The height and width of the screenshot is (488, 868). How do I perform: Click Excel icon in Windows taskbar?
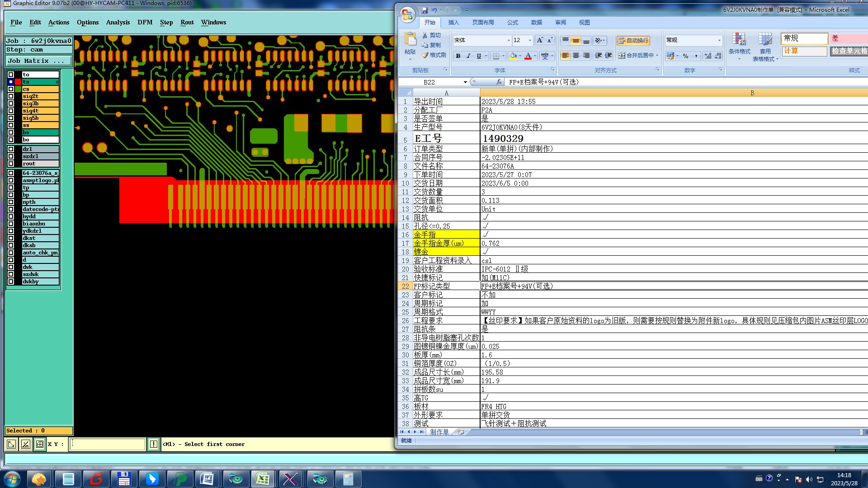(x=263, y=479)
